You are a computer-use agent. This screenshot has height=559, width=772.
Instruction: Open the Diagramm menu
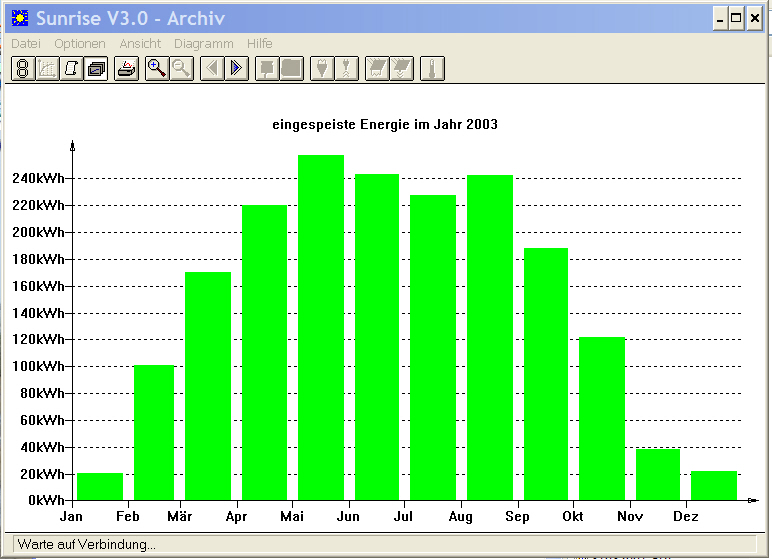pyautogui.click(x=203, y=44)
